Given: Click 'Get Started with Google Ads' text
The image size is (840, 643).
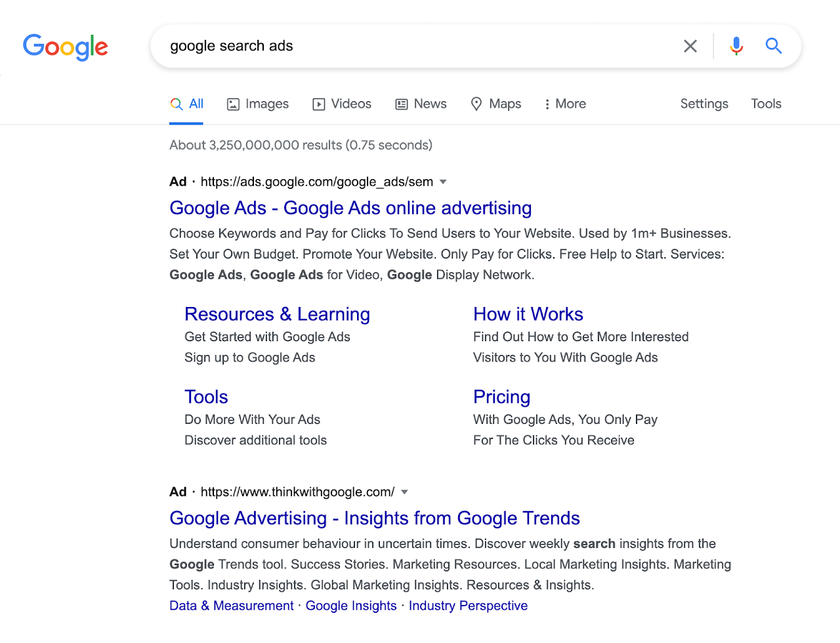Looking at the screenshot, I should click(x=267, y=337).
